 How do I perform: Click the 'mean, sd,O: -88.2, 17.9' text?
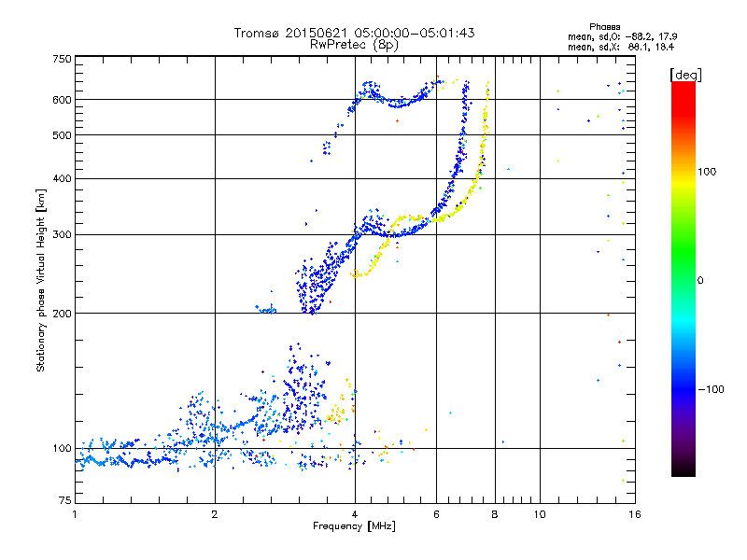[622, 36]
